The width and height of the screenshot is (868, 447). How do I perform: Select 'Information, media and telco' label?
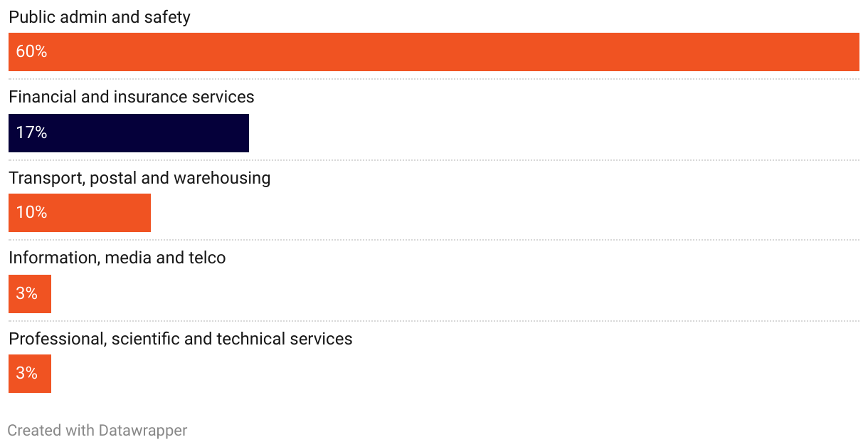pos(117,258)
